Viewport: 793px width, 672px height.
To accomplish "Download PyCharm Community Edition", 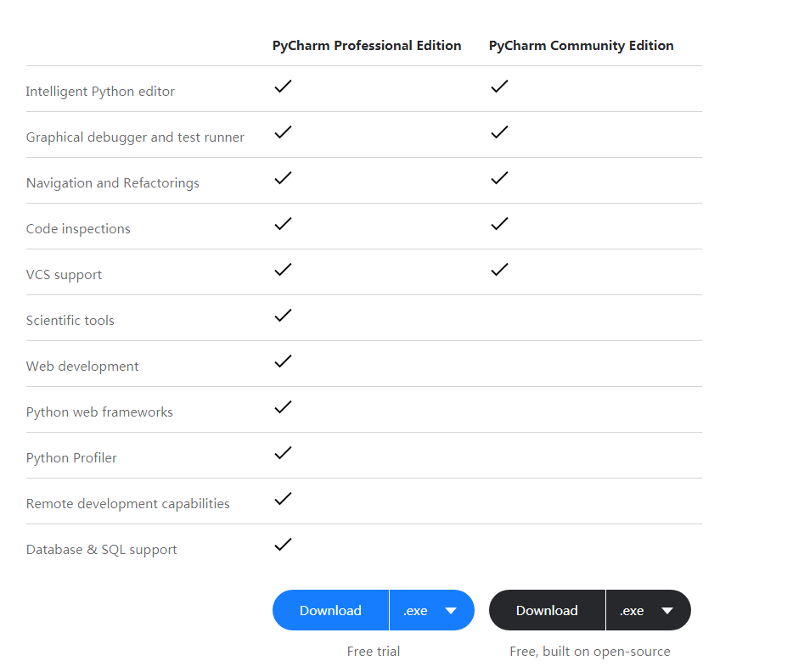I will click(x=547, y=610).
